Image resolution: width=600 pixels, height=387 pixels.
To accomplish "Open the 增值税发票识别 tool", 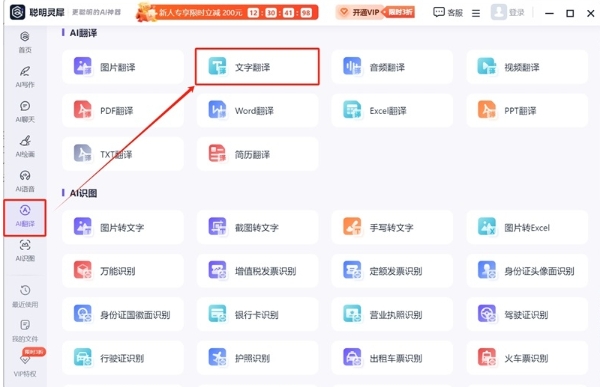I will pyautogui.click(x=257, y=271).
